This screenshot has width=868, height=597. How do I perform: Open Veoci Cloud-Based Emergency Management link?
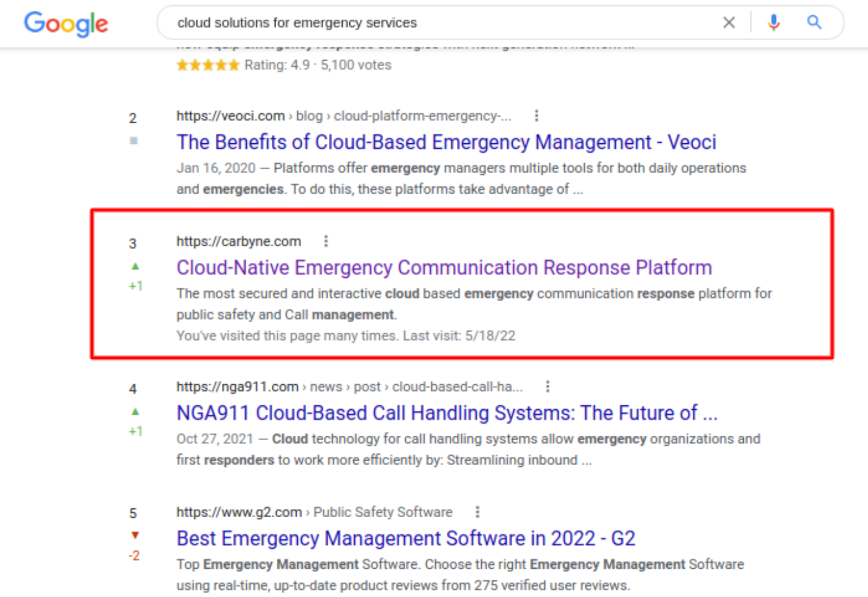tap(446, 142)
